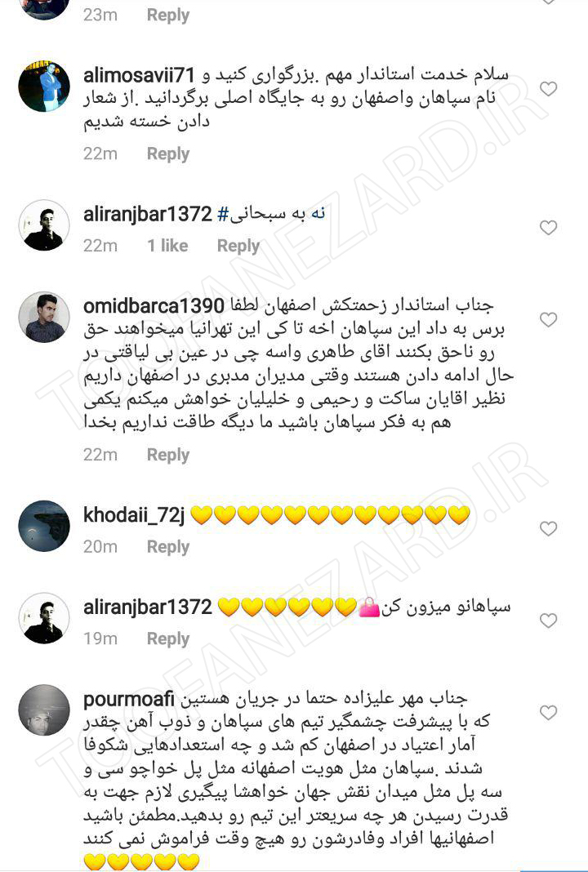Screen dimensions: 588x872
Task: Like alimosavii71's comment with the heart
Action: [549, 89]
